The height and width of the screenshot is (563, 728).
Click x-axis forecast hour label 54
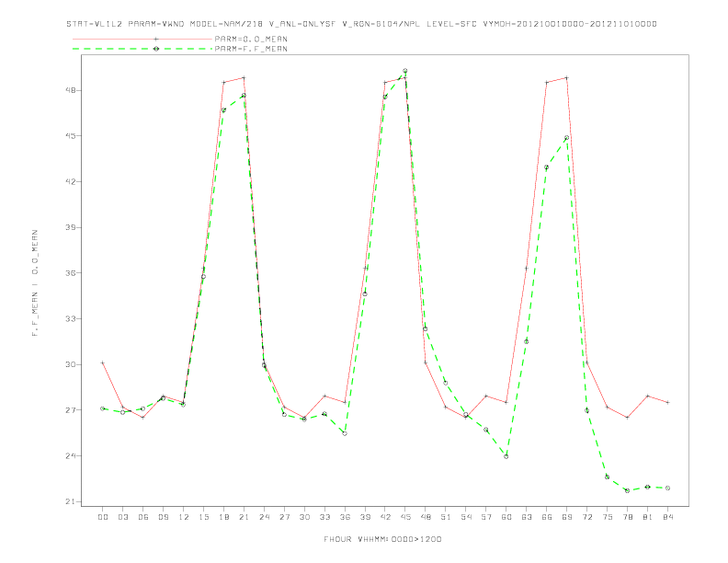(466, 517)
